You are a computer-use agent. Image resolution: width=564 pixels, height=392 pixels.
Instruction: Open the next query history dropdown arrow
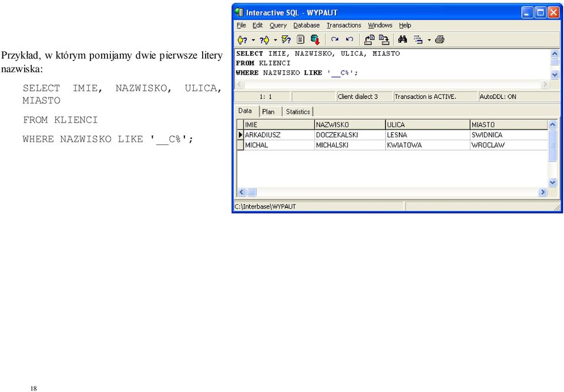point(276,40)
